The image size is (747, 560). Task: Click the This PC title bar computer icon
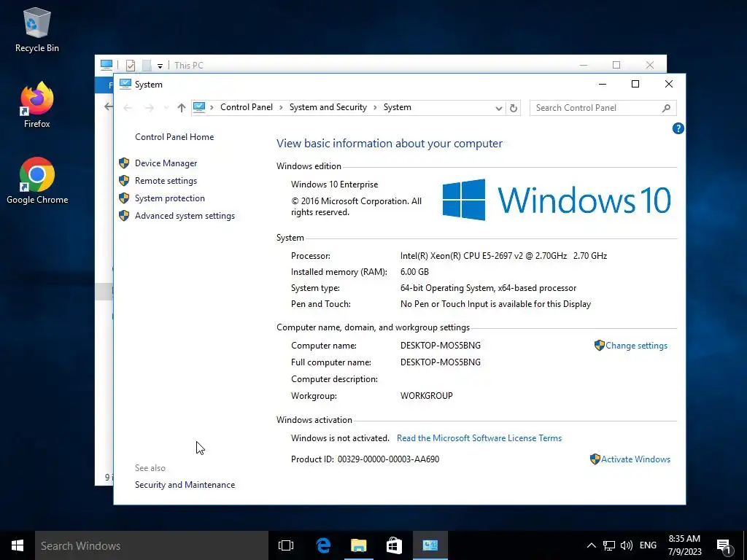[x=107, y=65]
